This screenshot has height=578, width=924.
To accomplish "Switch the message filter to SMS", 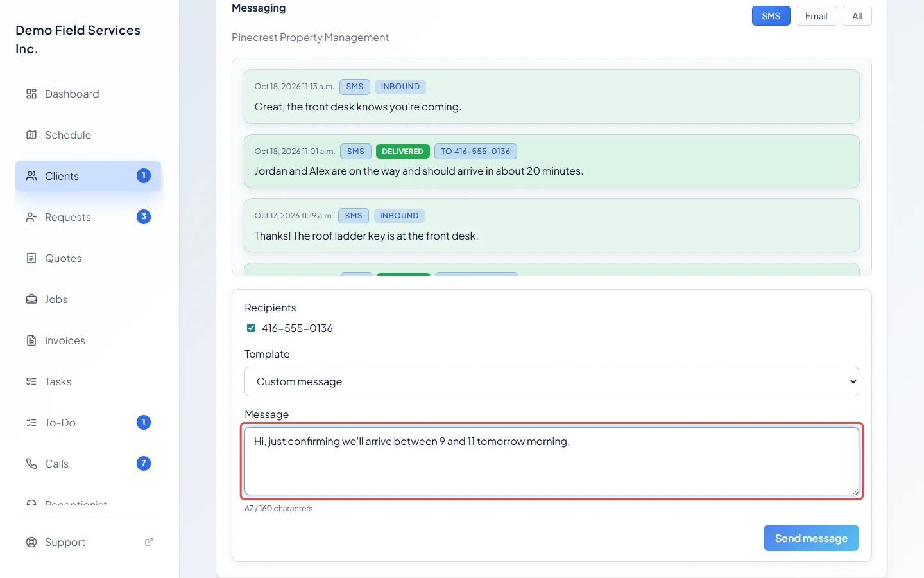I will coord(771,16).
